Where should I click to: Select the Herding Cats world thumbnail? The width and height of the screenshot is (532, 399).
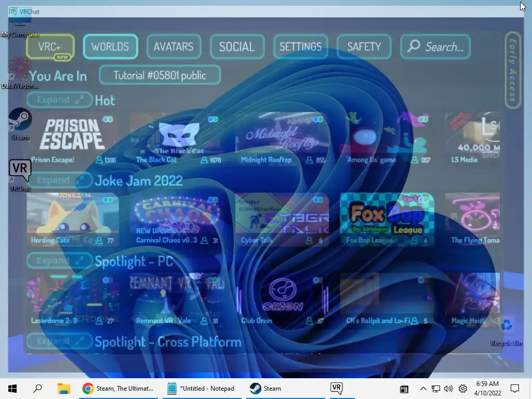tap(73, 219)
